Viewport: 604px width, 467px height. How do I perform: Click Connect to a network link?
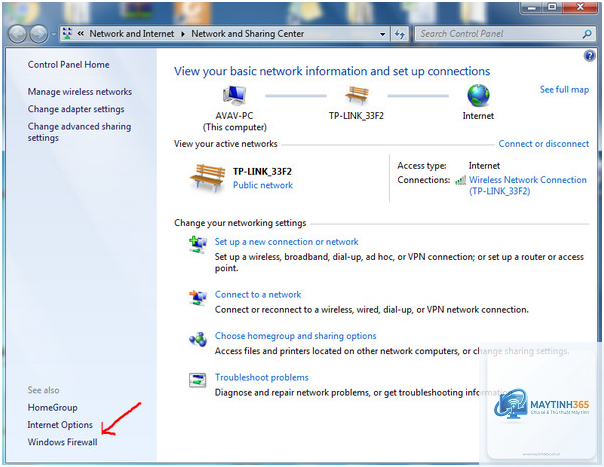point(258,295)
